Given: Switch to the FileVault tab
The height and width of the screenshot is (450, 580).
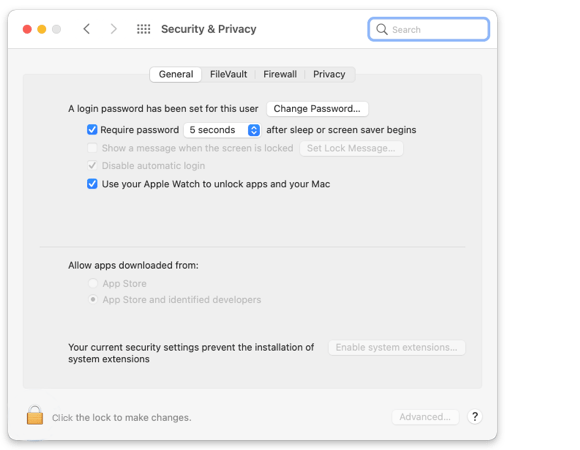Looking at the screenshot, I should [228, 74].
